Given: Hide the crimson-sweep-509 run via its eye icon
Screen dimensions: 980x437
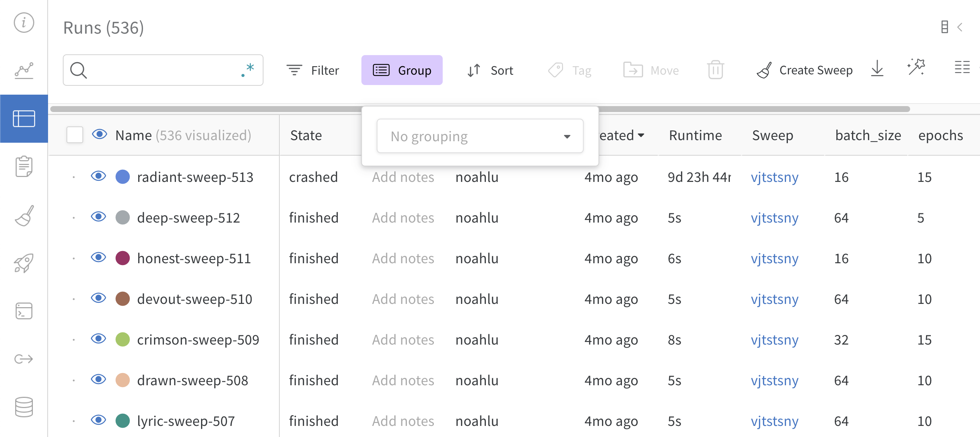Looking at the screenshot, I should (98, 339).
